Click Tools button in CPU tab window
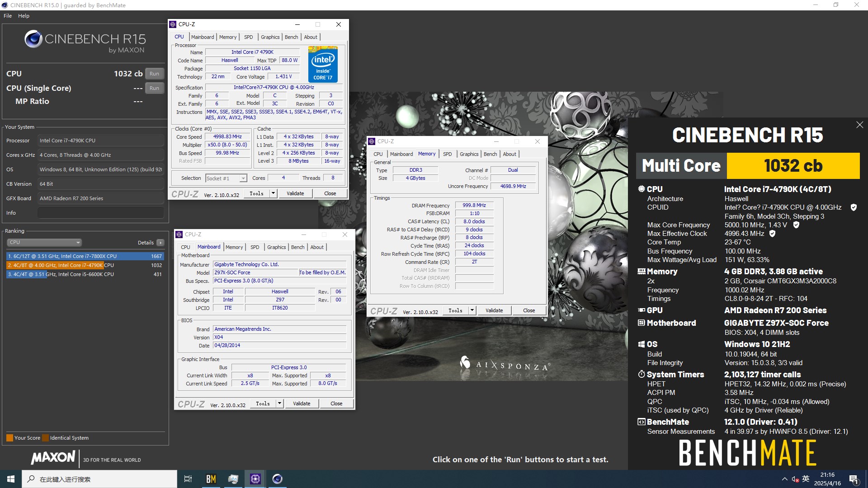Screen dimensions: 868x488 [256, 193]
